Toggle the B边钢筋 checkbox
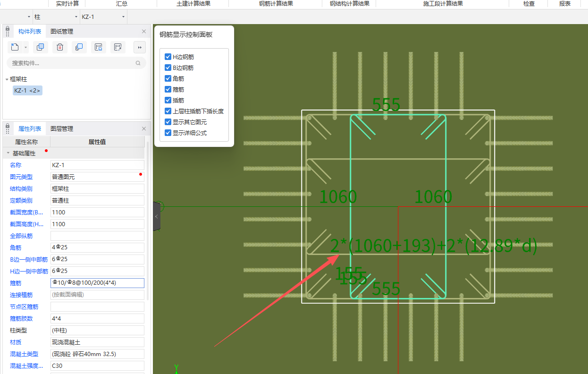Viewport: 588px width, 374px height. 168,68
